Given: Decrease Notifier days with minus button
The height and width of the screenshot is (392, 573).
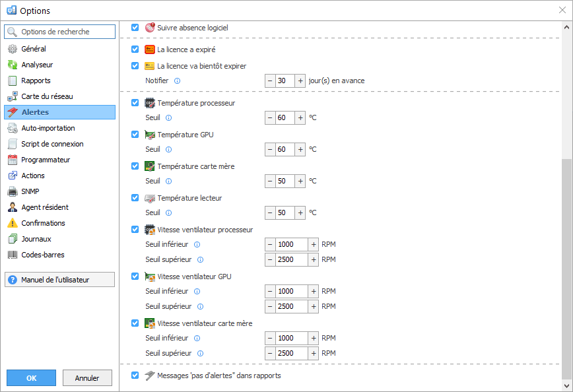Looking at the screenshot, I should point(270,81).
